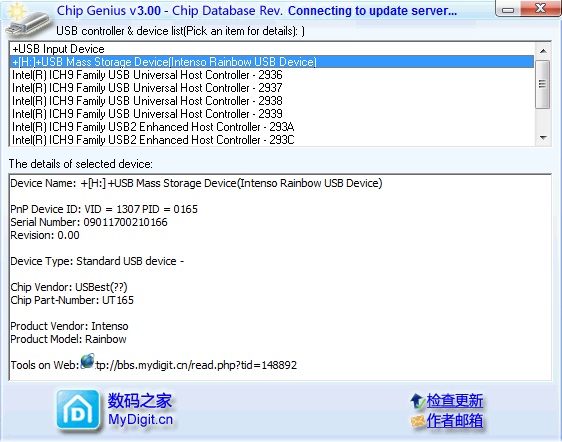Click the 数码之家 Chinese title link
This screenshot has width=562, height=442.
[x=140, y=400]
